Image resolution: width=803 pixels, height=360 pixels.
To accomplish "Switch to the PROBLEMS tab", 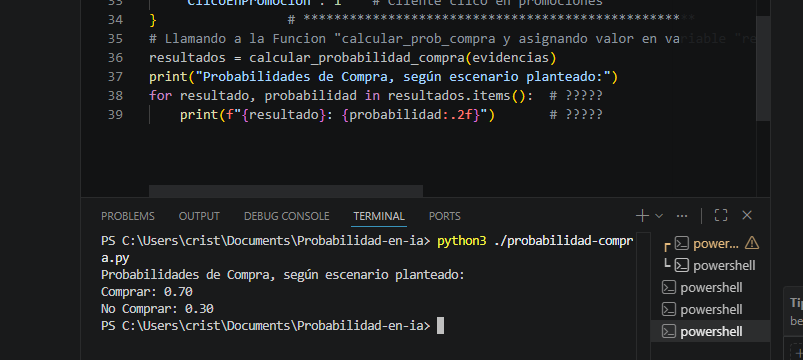I will coord(128,216).
